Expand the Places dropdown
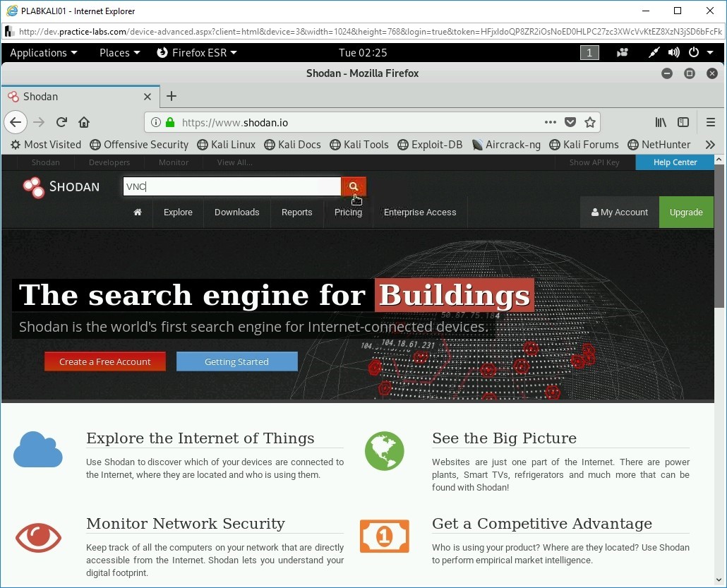This screenshot has height=588, width=727. click(119, 52)
